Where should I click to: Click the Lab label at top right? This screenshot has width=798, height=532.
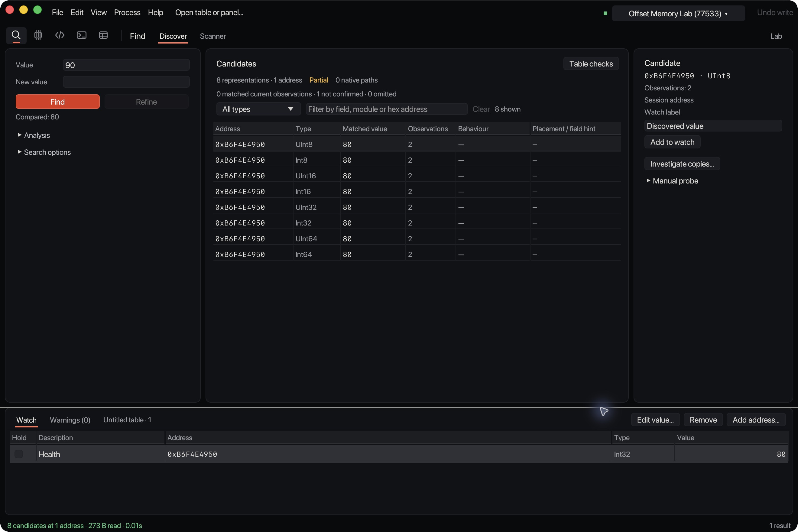[776, 36]
